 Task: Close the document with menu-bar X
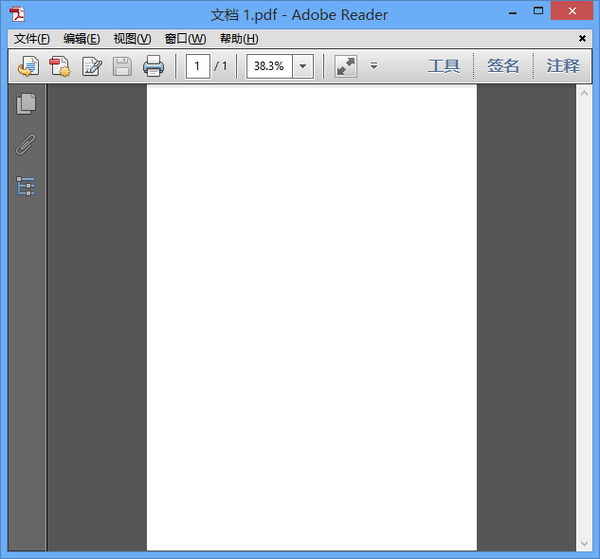[x=582, y=38]
